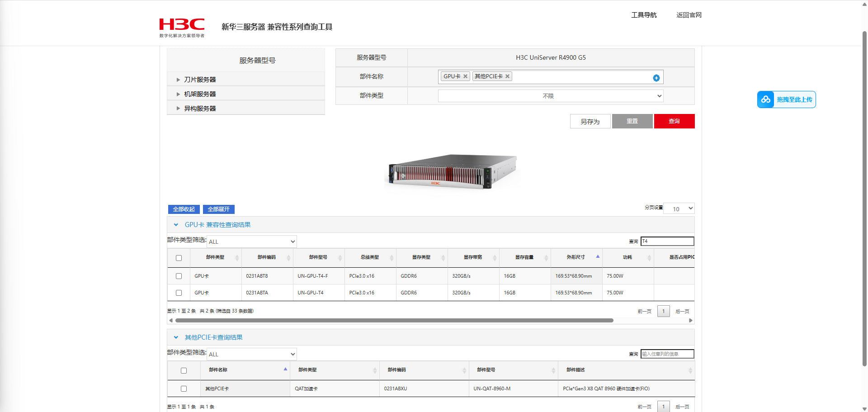Go to 后一页 in GPU卡 table pagination
This screenshot has width=868, height=412.
coord(682,311)
